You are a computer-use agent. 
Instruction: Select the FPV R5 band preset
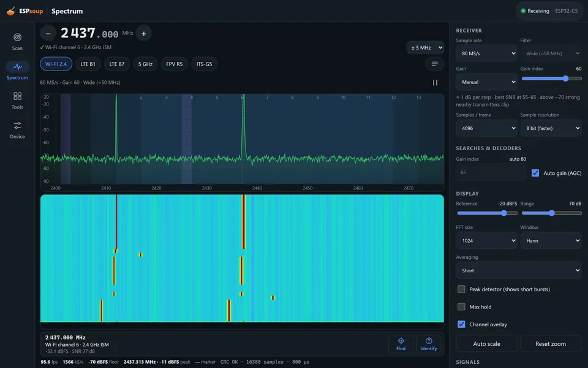pyautogui.click(x=175, y=64)
